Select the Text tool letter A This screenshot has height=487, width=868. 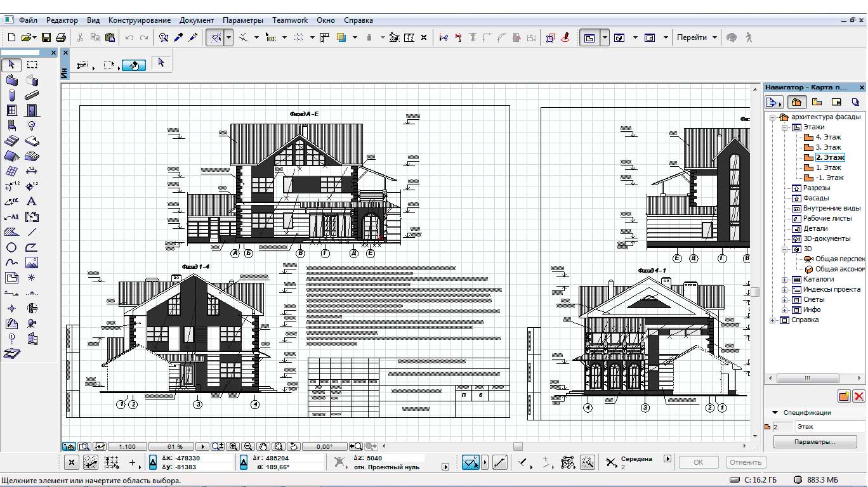[x=32, y=202]
